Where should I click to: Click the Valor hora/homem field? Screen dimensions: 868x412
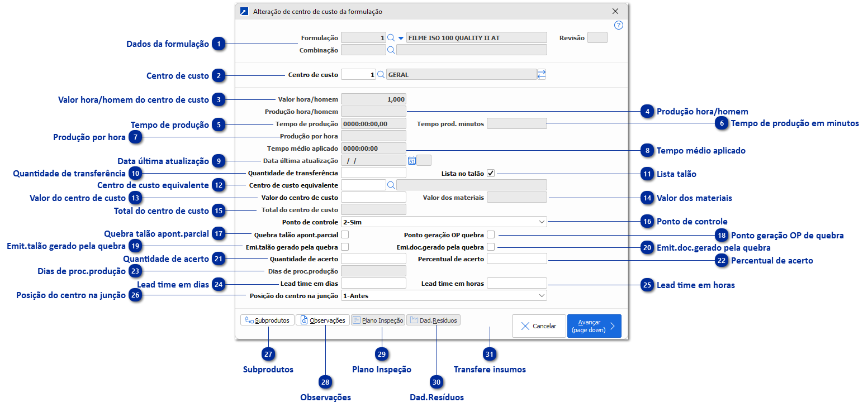point(373,99)
